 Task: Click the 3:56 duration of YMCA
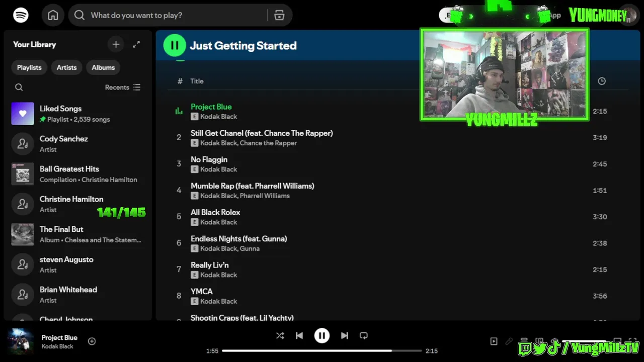pyautogui.click(x=600, y=296)
